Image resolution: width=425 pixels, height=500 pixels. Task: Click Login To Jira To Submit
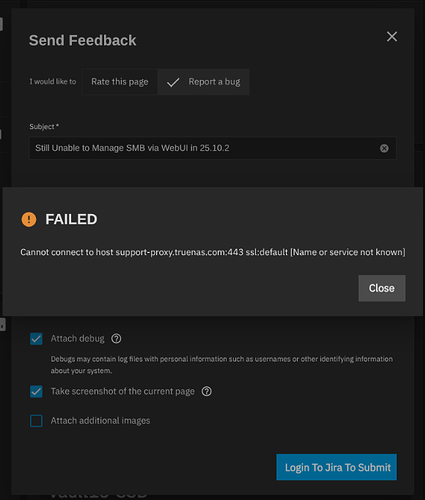pos(337,467)
